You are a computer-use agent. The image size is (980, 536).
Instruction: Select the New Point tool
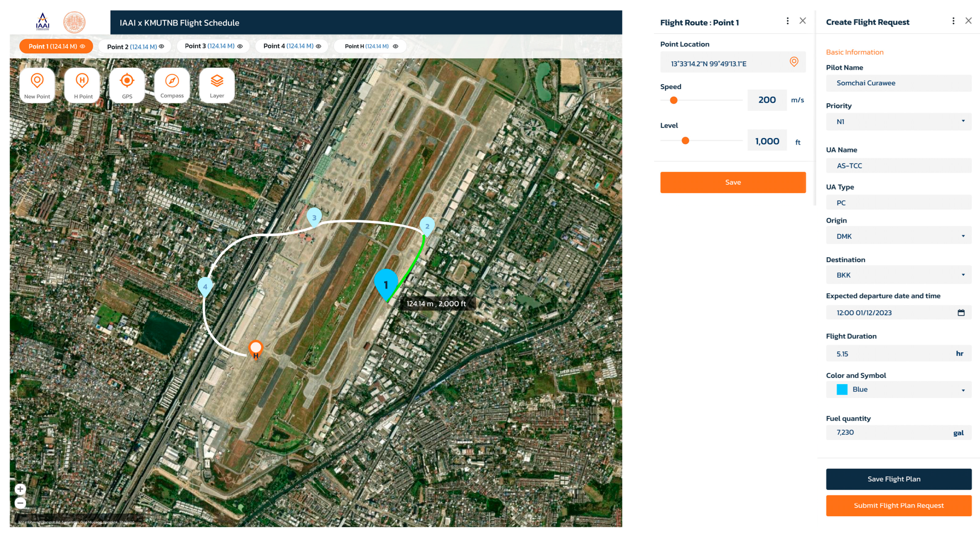tap(37, 85)
